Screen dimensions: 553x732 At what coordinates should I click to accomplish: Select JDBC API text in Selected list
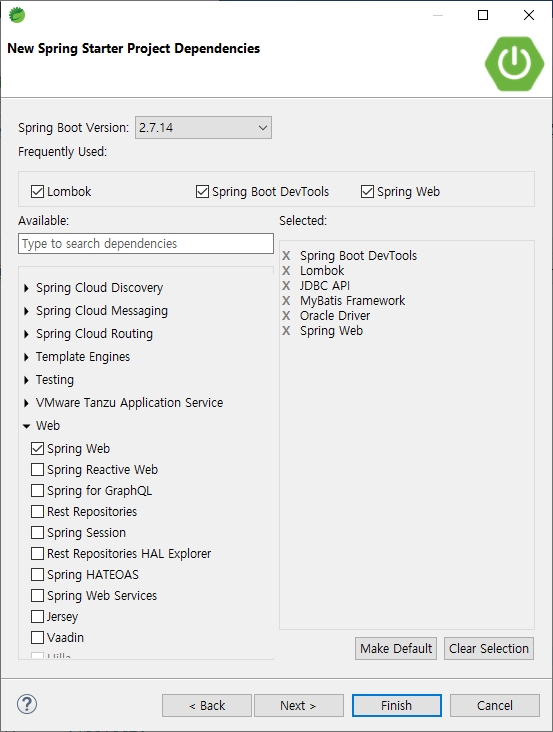[x=325, y=285]
